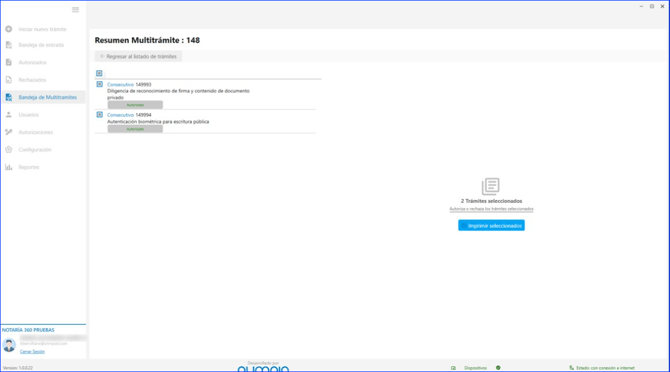Image resolution: width=670 pixels, height=372 pixels.
Task: Select the Rechazados document icon
Action: (x=9, y=80)
